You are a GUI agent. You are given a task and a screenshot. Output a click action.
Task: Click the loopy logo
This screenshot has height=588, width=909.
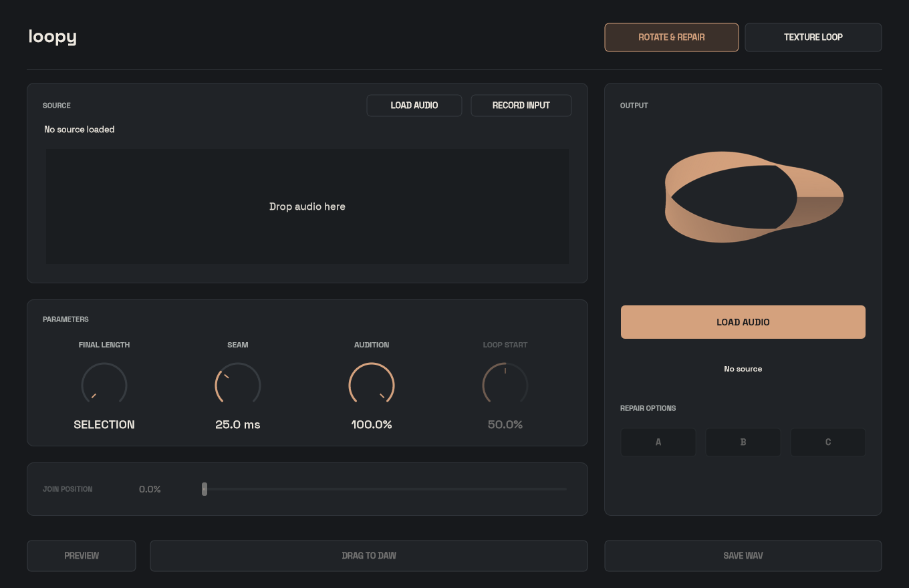53,37
